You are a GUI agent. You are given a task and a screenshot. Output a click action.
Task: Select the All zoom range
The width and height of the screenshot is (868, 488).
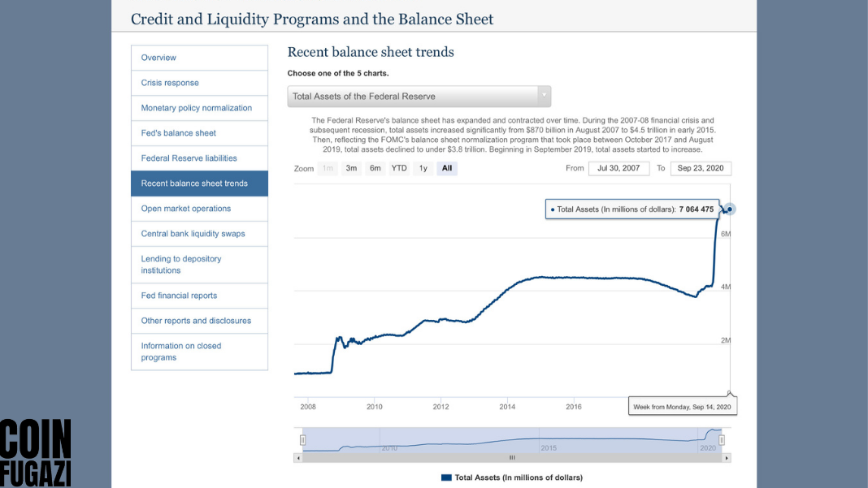click(447, 168)
